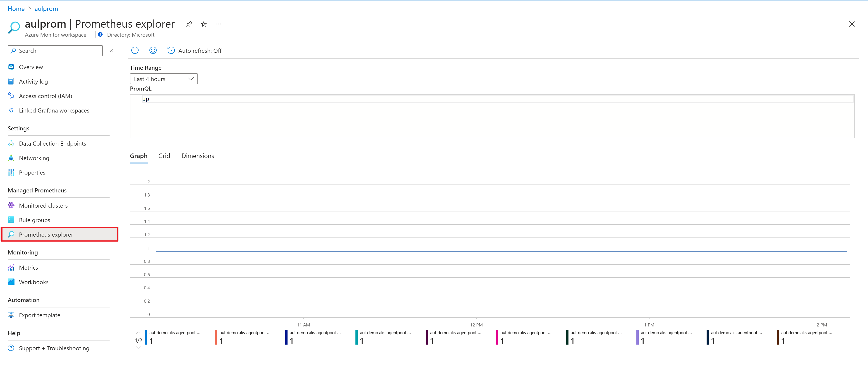Click the sidebar Search field
868x386 pixels.
pyautogui.click(x=56, y=50)
